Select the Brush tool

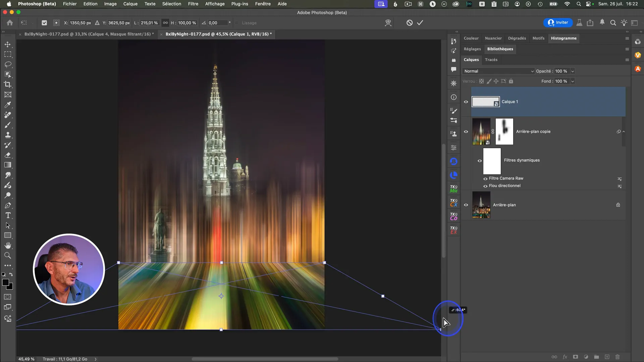(x=8, y=125)
